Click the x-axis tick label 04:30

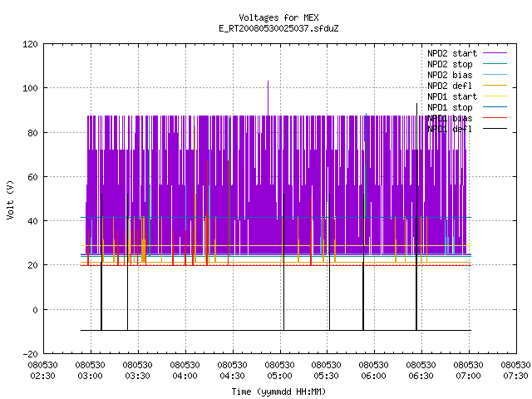click(232, 377)
